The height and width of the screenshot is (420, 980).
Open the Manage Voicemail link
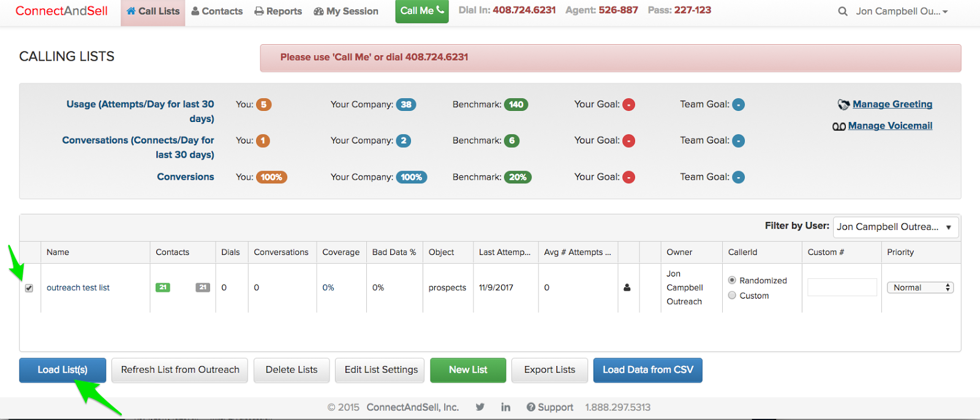(x=890, y=126)
